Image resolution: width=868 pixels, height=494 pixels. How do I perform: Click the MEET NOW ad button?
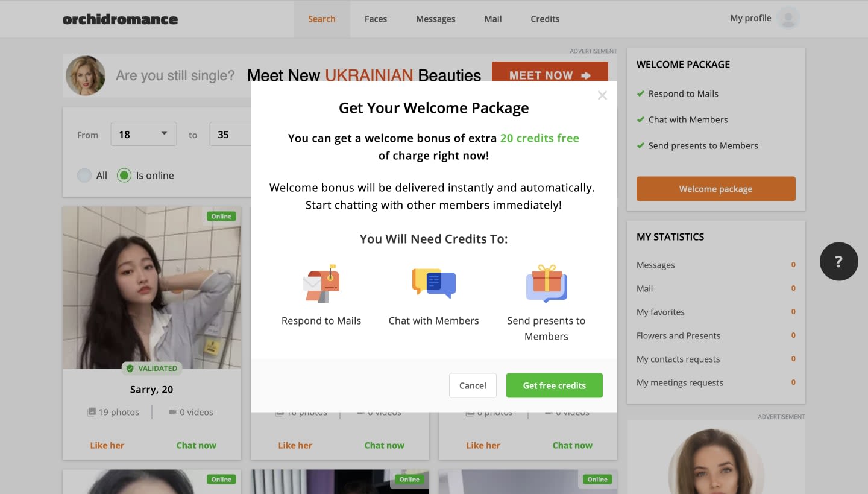[550, 72]
